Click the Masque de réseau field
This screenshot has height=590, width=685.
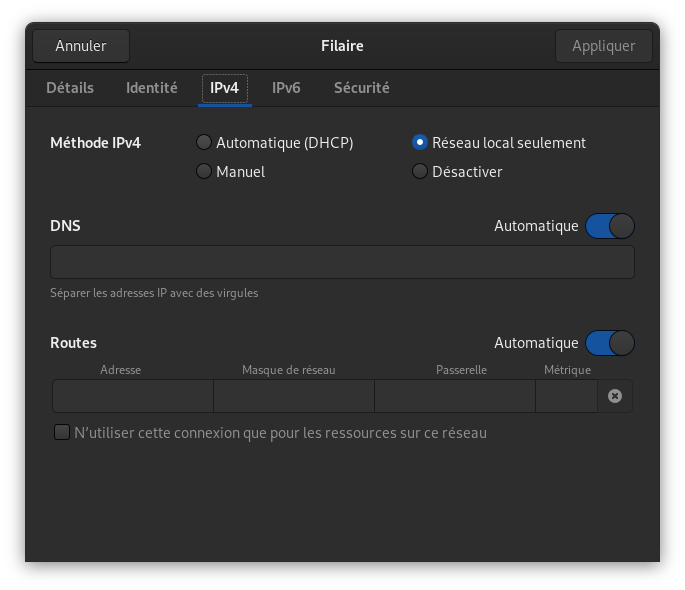coord(294,396)
